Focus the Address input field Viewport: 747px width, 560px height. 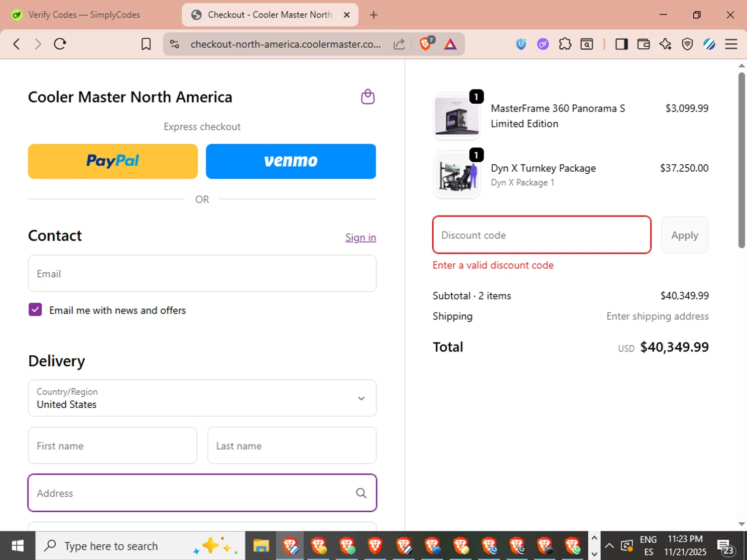(x=202, y=493)
